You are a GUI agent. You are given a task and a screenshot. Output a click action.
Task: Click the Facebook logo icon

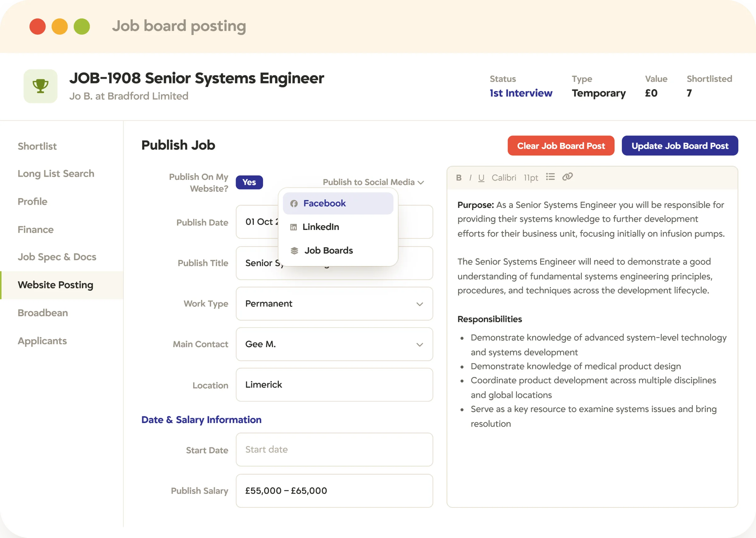pyautogui.click(x=294, y=203)
